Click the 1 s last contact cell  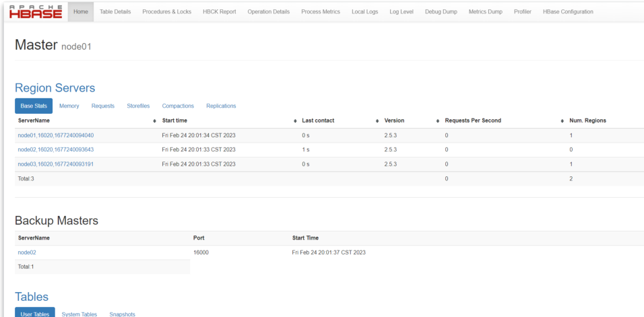tap(306, 149)
